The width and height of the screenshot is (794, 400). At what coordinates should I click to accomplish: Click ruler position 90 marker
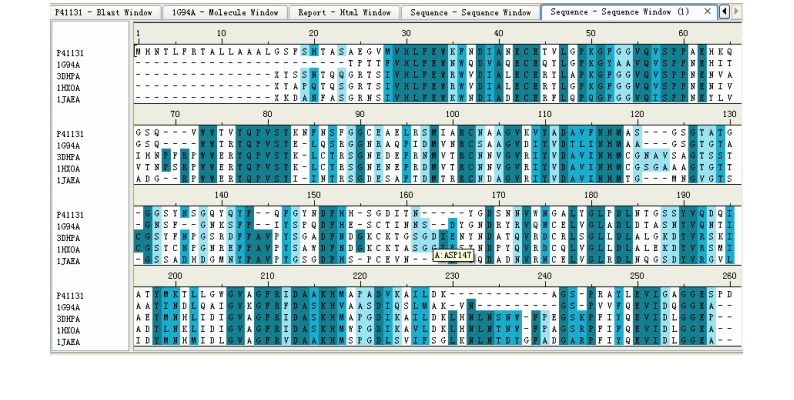[x=360, y=114]
